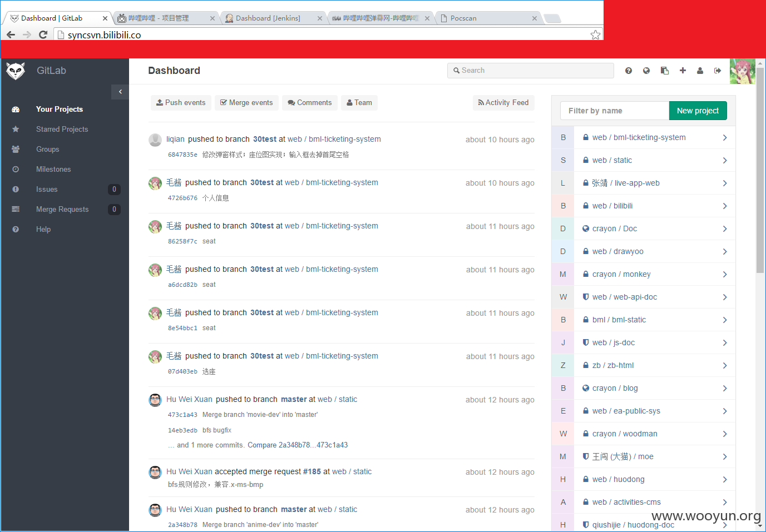Click the browser Back arrow
Image resolution: width=766 pixels, height=532 pixels.
point(11,34)
